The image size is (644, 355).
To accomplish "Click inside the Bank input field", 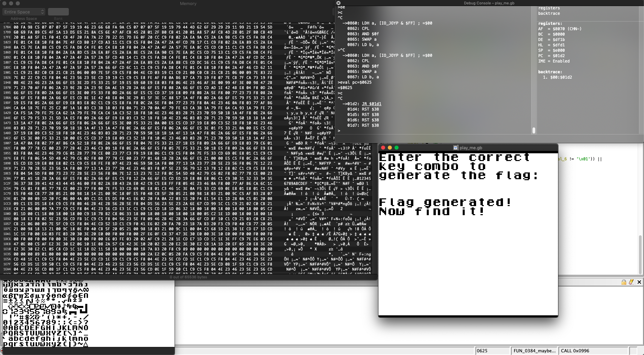I will click(x=58, y=11).
